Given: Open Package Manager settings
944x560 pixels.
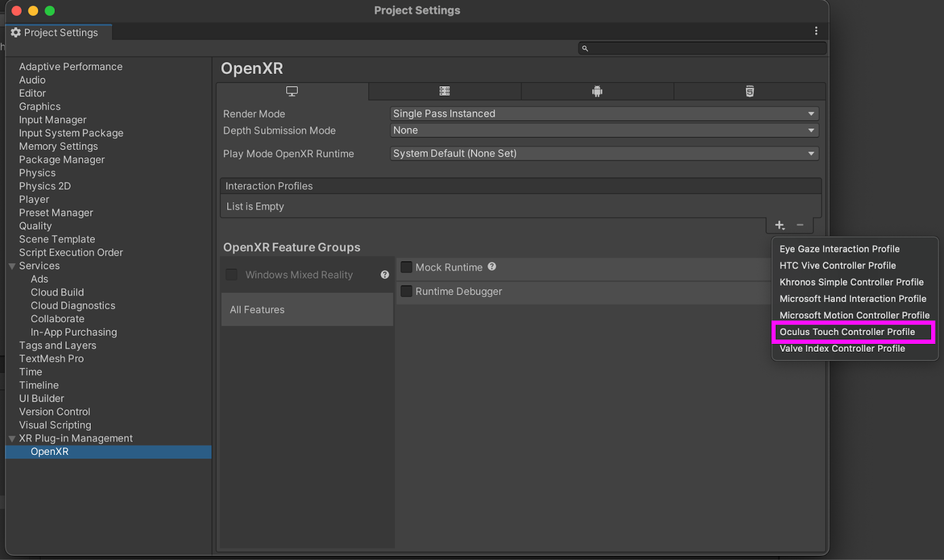Looking at the screenshot, I should 62,160.
